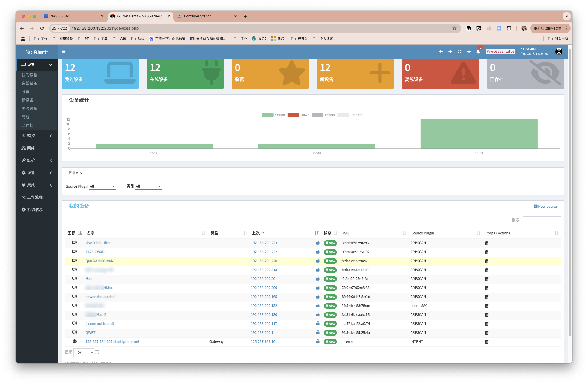588x384 pixels.
Task: Open the Source Plugin filter dropdown
Action: click(x=102, y=186)
